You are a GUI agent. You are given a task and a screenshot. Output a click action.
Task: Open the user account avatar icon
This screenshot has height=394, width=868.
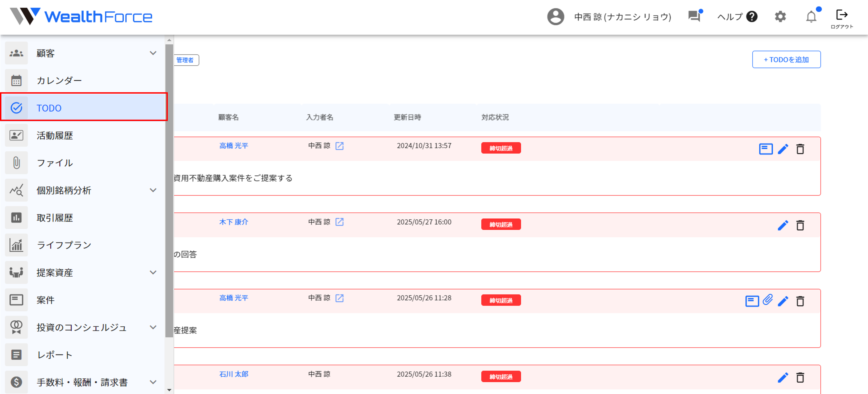556,17
